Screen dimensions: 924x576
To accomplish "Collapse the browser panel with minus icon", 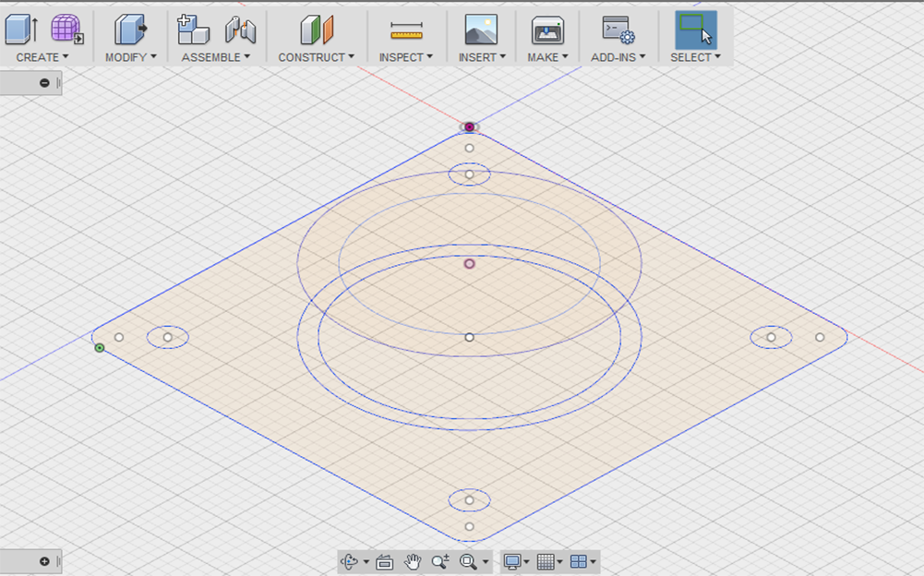I will (44, 83).
